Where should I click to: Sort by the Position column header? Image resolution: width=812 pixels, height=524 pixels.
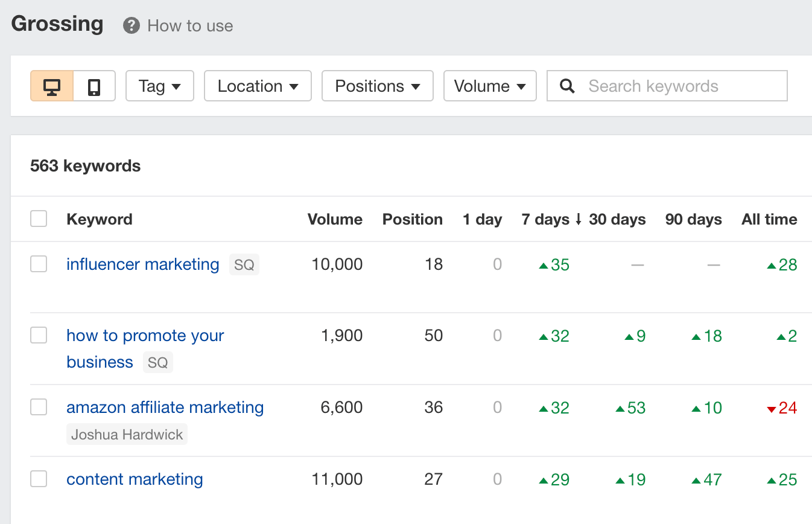point(412,219)
